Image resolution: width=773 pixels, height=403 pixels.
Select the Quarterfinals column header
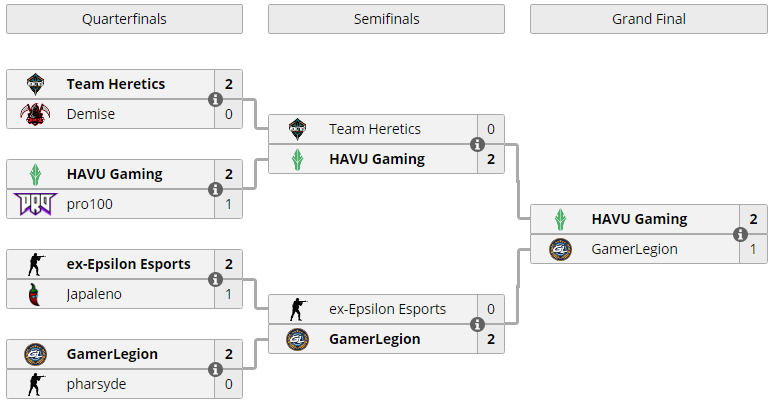coord(124,19)
